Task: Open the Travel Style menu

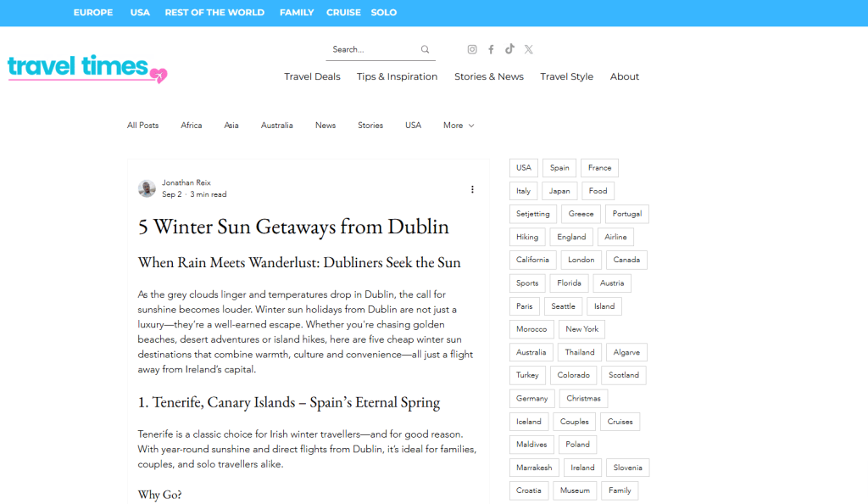Action: (x=566, y=76)
